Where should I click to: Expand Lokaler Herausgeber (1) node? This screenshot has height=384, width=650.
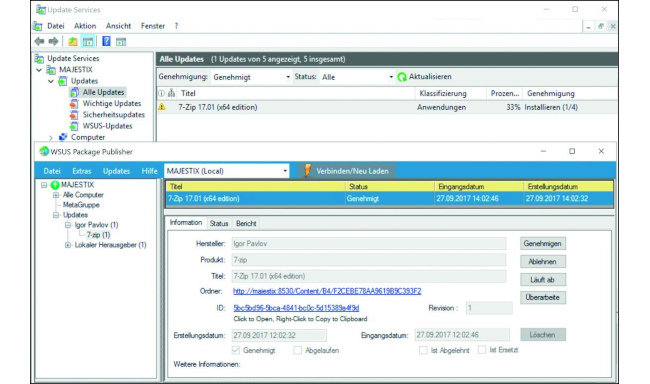coord(68,245)
